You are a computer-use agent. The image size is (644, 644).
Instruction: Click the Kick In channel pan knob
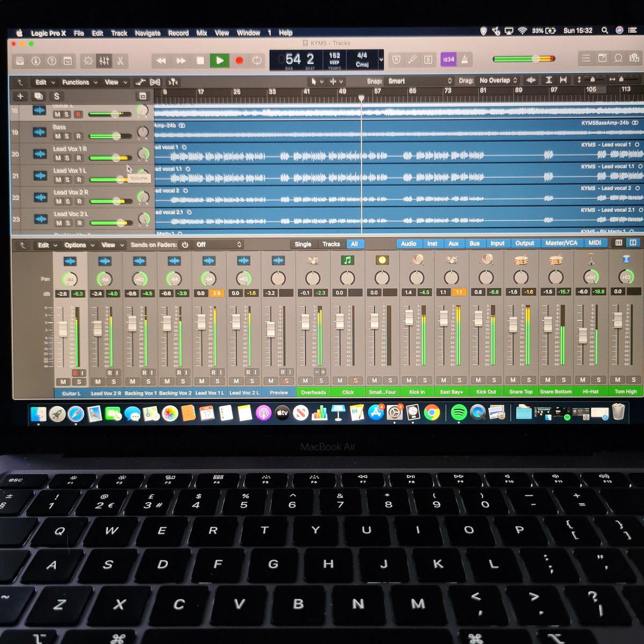tap(416, 277)
